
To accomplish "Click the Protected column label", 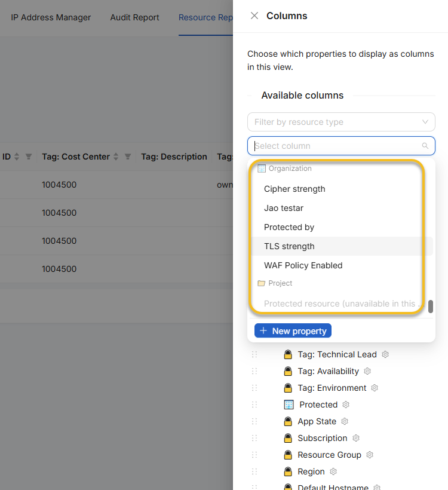I will click(318, 405).
